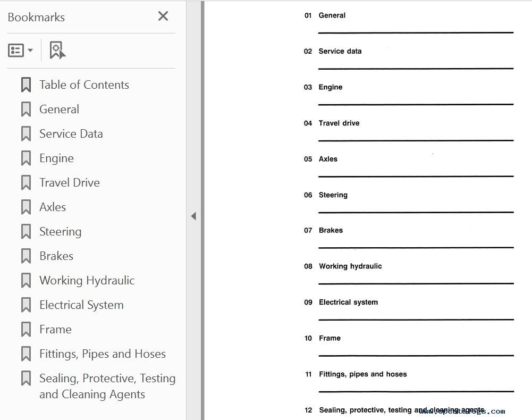Click '11 Fittings, pipes and hoses' in the page
The height and width of the screenshot is (420, 532).
pyautogui.click(x=356, y=374)
